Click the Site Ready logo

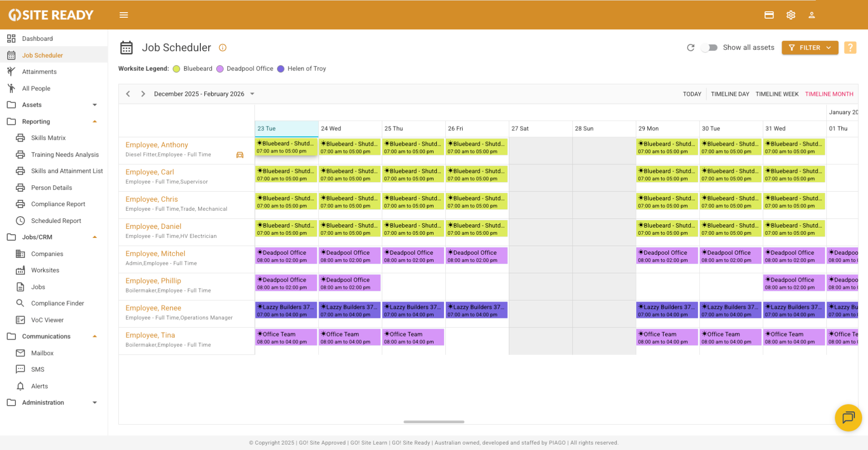coord(51,15)
